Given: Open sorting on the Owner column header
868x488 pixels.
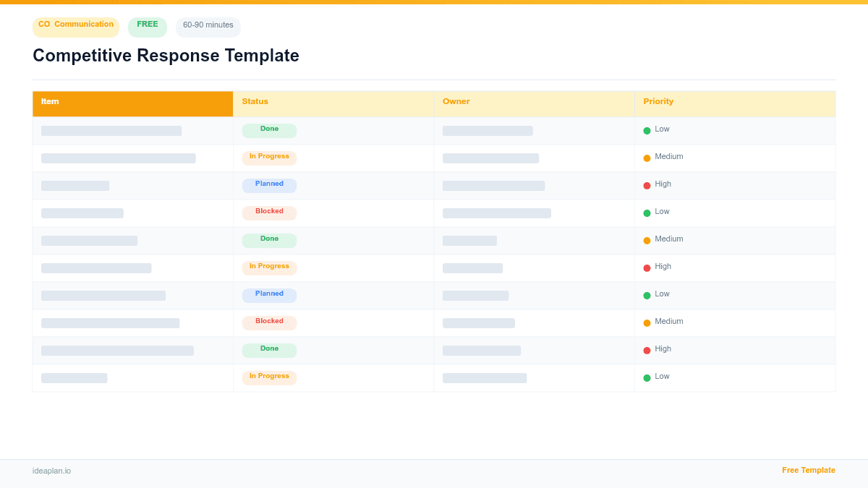Looking at the screenshot, I should tap(456, 101).
